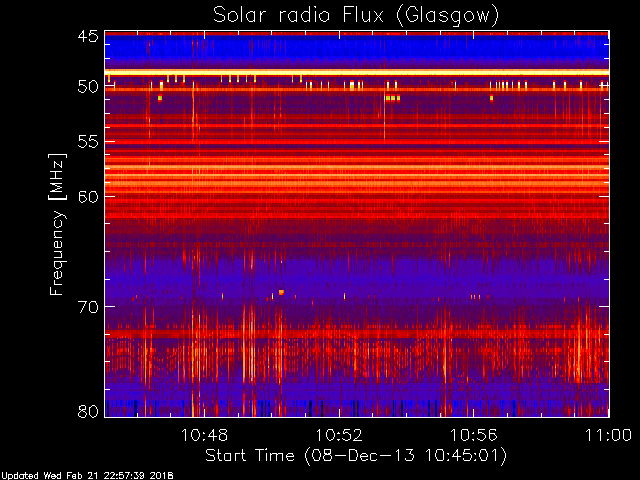640x480 pixels.
Task: Click the '10:52' time tick label
Action: click(x=339, y=435)
